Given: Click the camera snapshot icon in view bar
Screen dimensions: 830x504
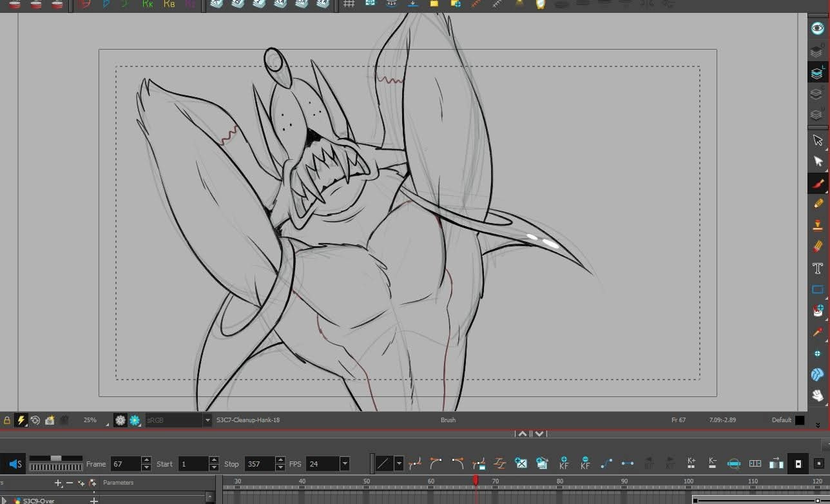Looking at the screenshot, I should pyautogui.click(x=50, y=420).
